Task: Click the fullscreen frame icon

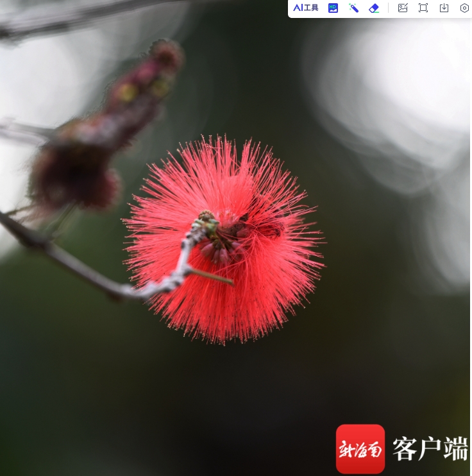Action: (x=423, y=8)
